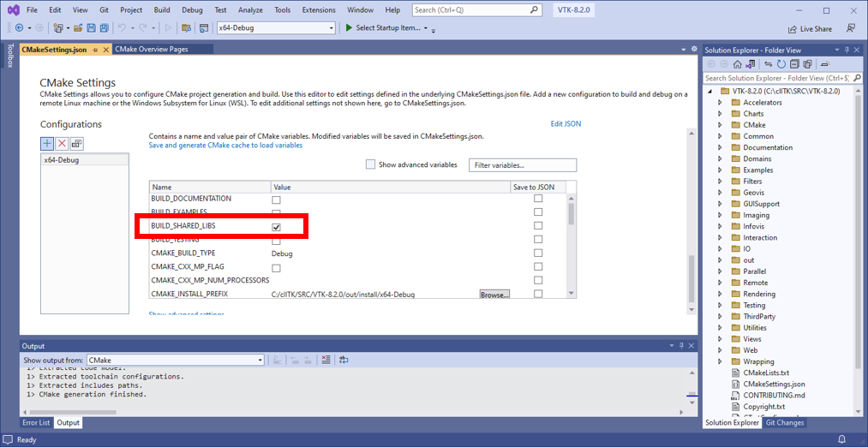The width and height of the screenshot is (868, 447).
Task: Toggle CMAKE_CXX_MP_FLAG value checkbox
Action: (x=276, y=268)
